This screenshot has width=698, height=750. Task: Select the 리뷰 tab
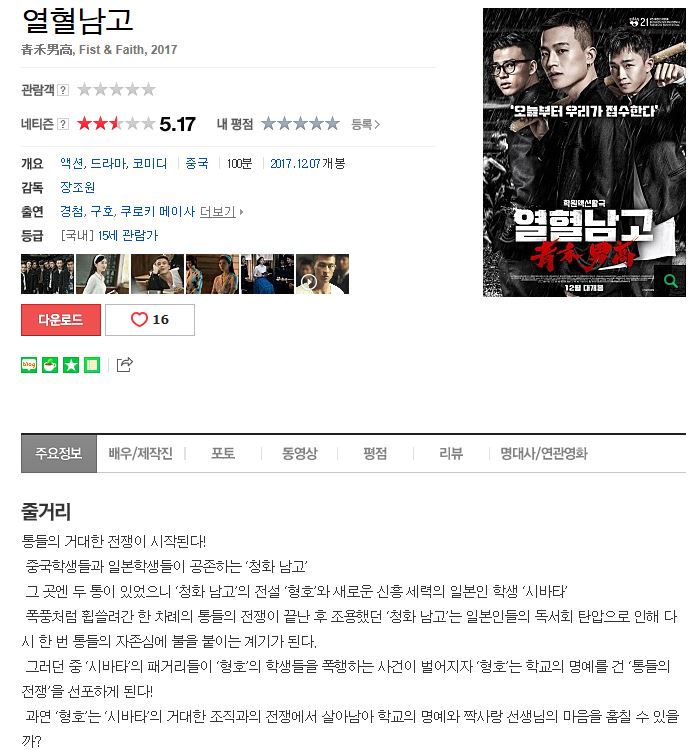[x=451, y=453]
